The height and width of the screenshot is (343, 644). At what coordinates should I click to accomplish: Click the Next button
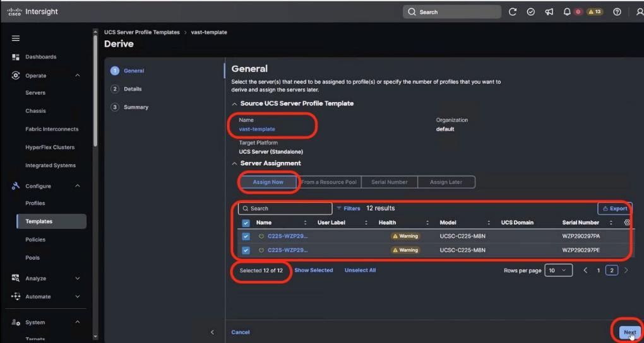pos(629,332)
